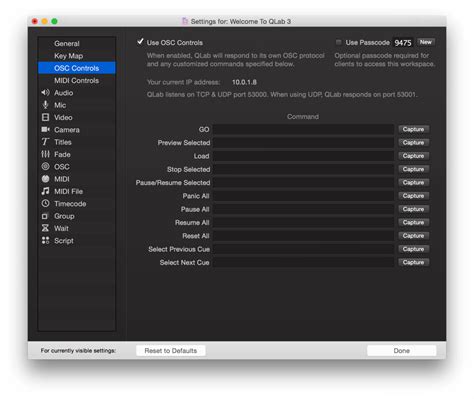Open the Titles settings label

(63, 142)
